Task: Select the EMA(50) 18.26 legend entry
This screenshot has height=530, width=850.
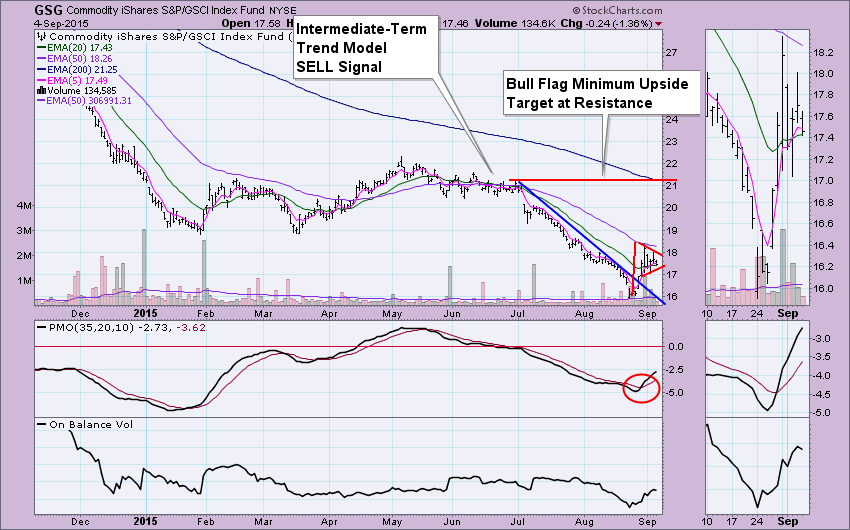Action: pyautogui.click(x=75, y=59)
